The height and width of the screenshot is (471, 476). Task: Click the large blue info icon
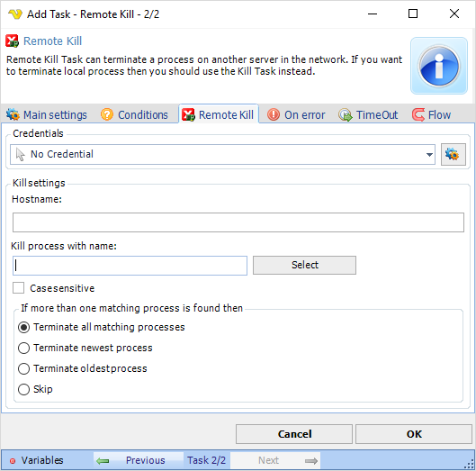[x=439, y=66]
